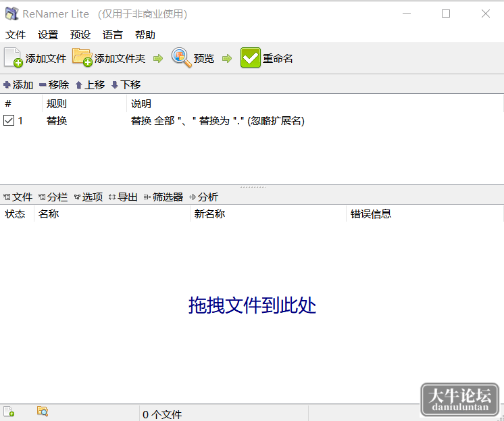Open the 分析 tool
The height and width of the screenshot is (421, 504).
tap(204, 197)
